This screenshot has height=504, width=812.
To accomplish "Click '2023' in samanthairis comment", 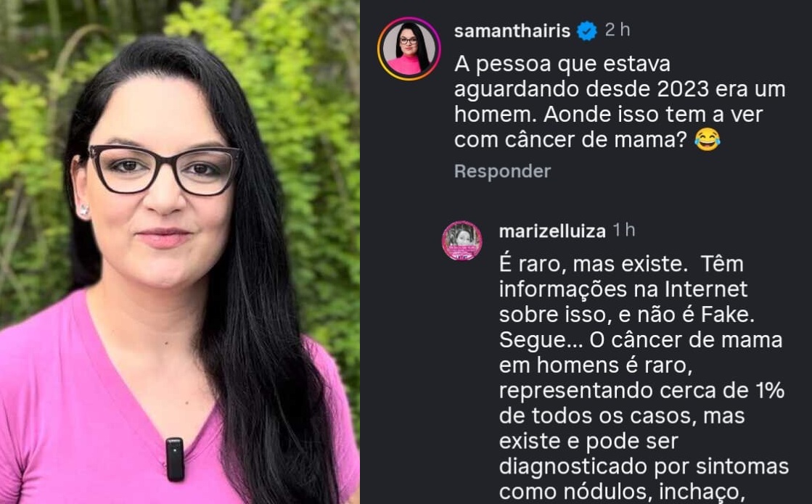I will click(x=683, y=89).
